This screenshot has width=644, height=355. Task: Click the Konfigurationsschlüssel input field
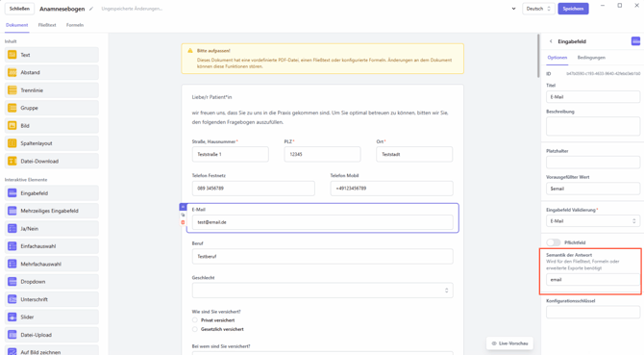593,312
